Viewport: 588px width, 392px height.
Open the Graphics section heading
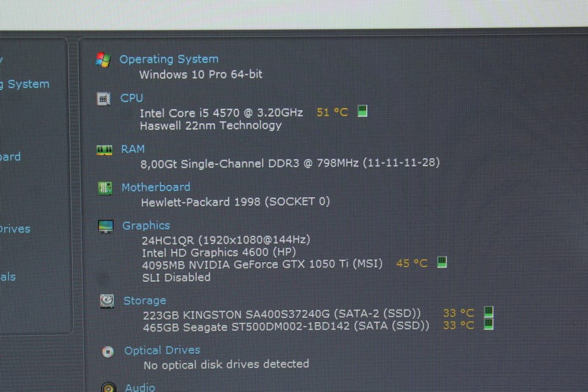[146, 225]
